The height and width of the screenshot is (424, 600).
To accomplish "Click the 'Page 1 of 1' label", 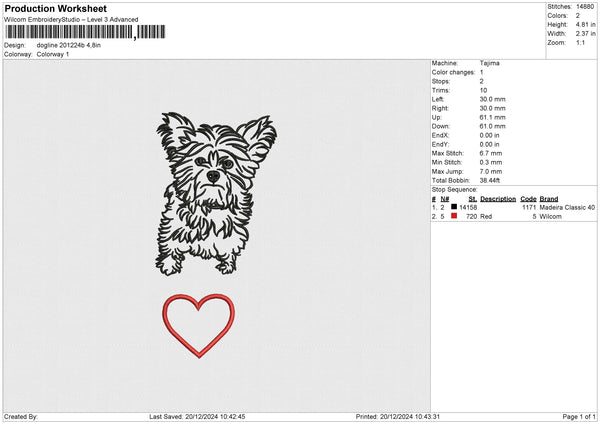I will [x=579, y=417].
